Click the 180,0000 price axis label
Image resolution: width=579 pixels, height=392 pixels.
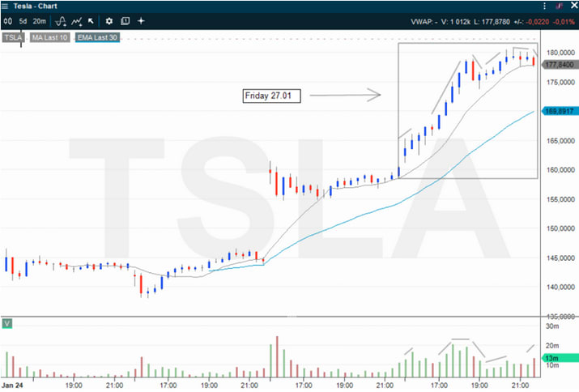[560, 53]
